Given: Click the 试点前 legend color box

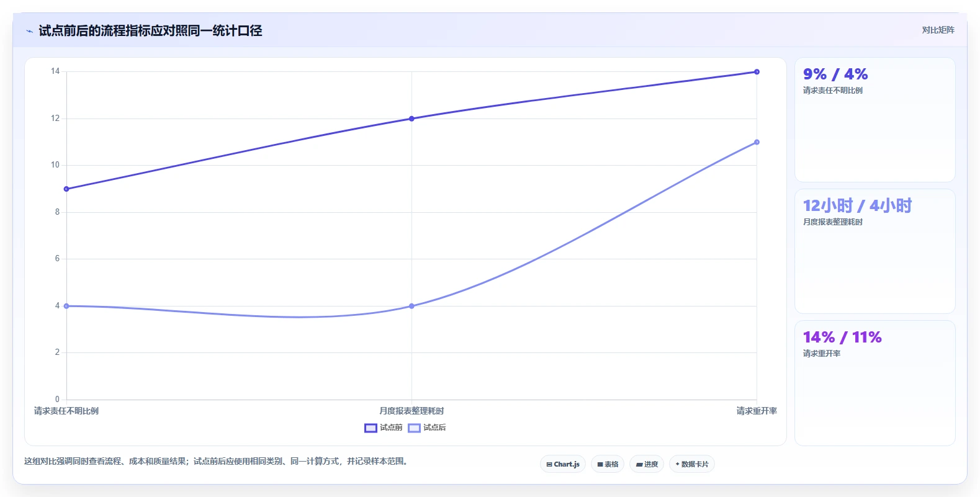Looking at the screenshot, I should [371, 428].
